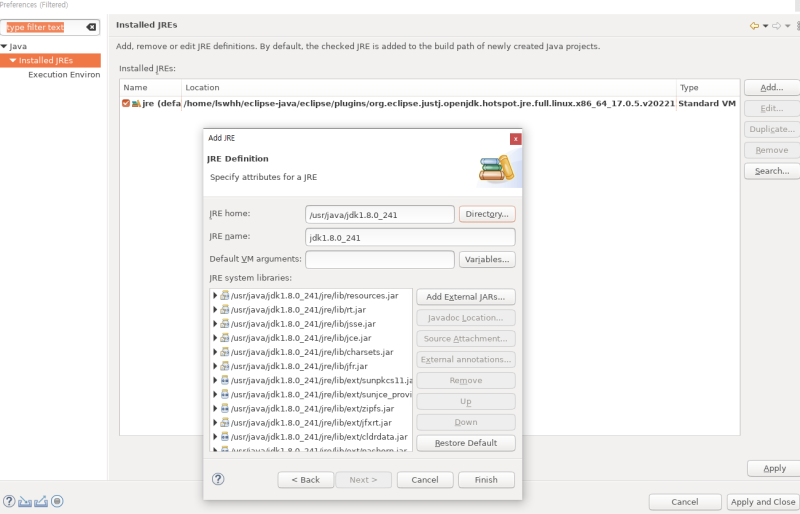Viewport: 800px width, 514px height.
Task: Select the jfxrt.jar library row
Action: point(311,423)
